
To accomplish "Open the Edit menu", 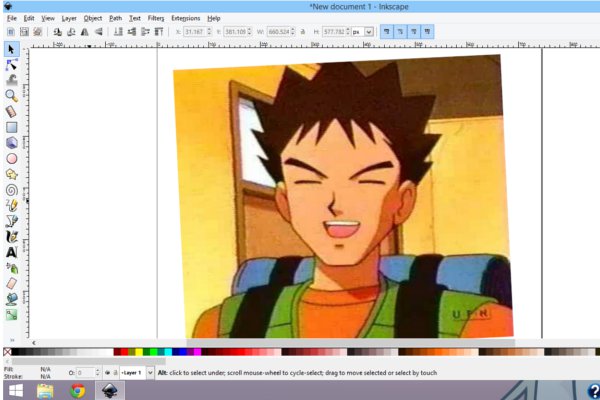I will tap(29, 18).
